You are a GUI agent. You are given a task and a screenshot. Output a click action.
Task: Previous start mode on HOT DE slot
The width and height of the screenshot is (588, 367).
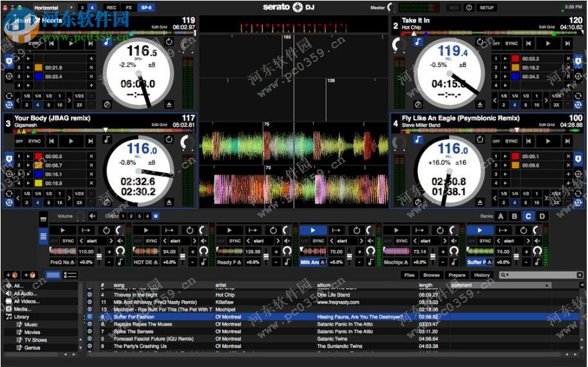[165, 241]
